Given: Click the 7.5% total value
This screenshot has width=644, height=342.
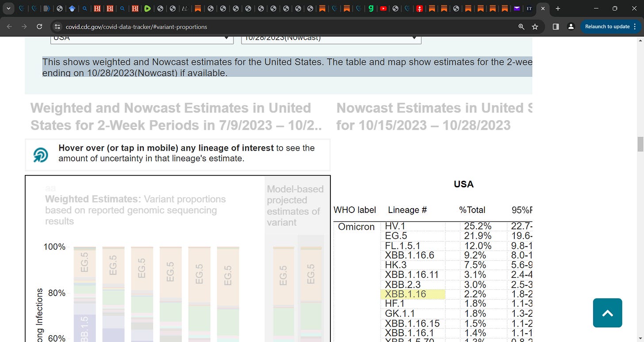Looking at the screenshot, I should point(475,265).
